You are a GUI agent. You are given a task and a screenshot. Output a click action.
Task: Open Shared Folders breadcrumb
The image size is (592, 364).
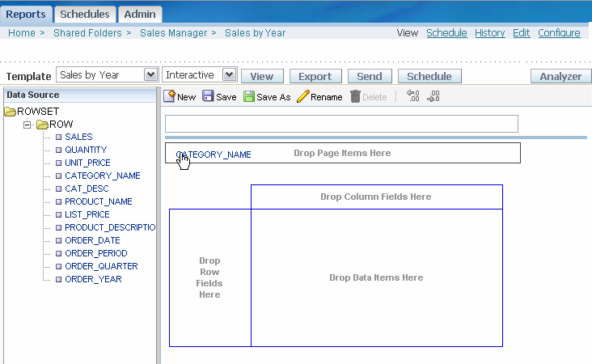(87, 33)
